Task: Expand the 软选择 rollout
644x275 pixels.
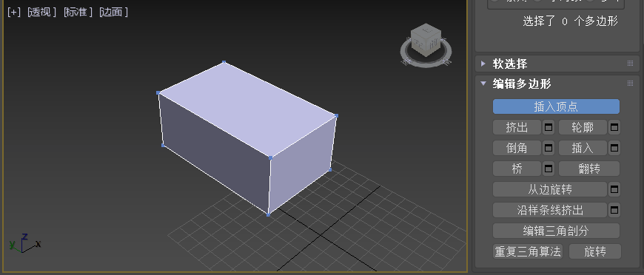Action: click(x=483, y=64)
